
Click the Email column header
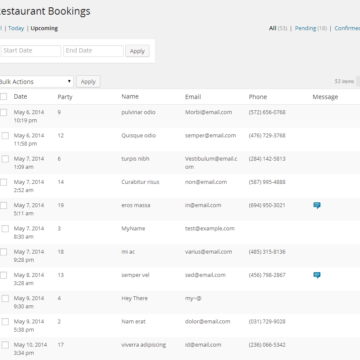(193, 97)
